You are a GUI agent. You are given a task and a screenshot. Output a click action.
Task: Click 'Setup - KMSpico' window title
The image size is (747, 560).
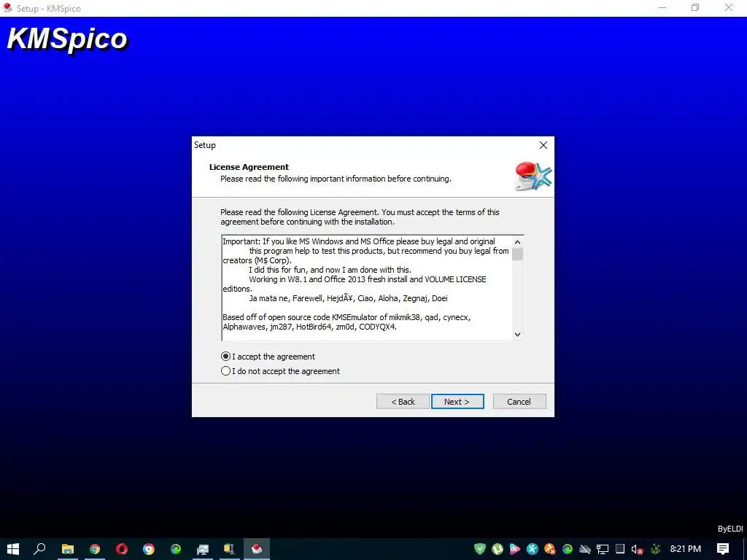(49, 8)
